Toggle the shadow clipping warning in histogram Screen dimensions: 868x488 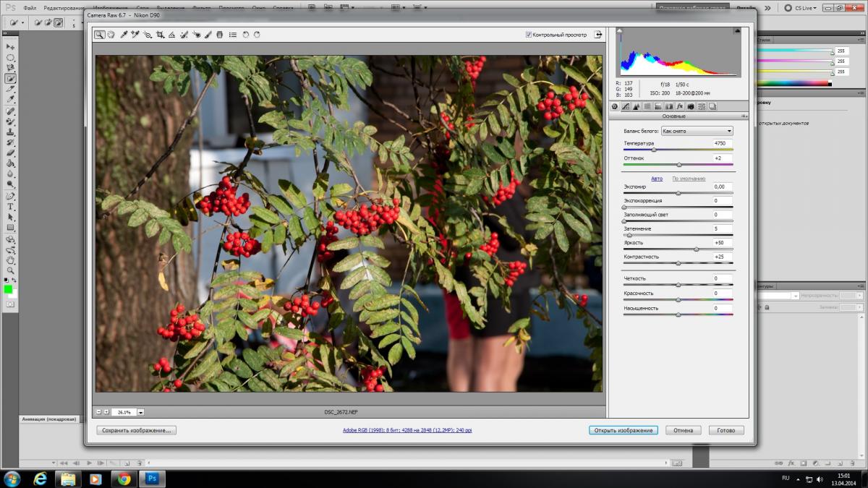[x=620, y=31]
